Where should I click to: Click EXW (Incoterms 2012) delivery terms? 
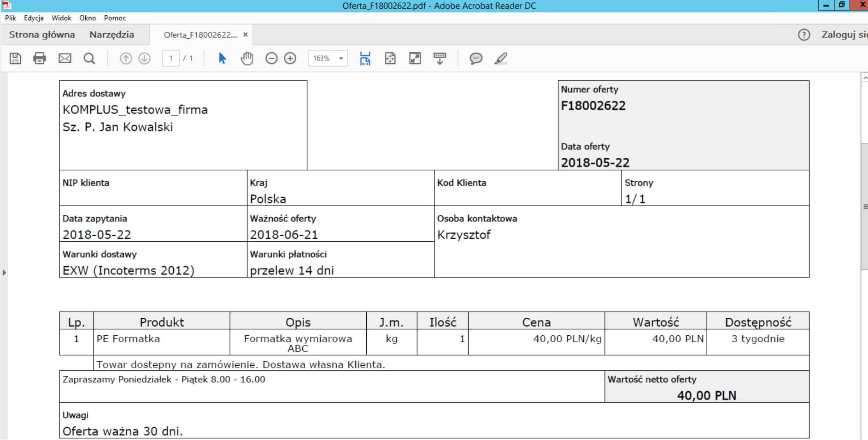[x=129, y=270]
